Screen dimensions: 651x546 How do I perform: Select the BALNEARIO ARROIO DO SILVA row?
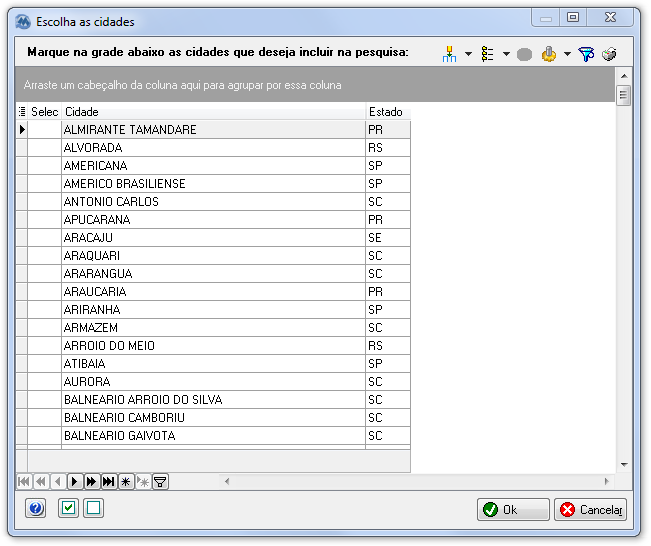213,399
